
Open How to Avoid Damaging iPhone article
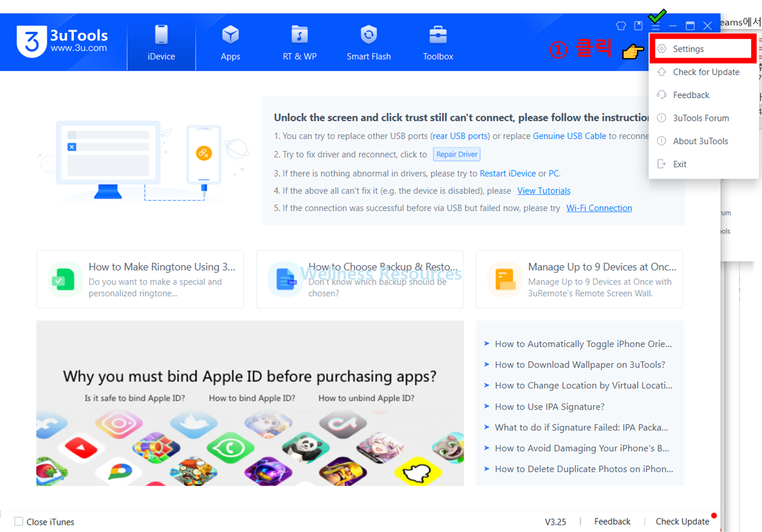582,448
